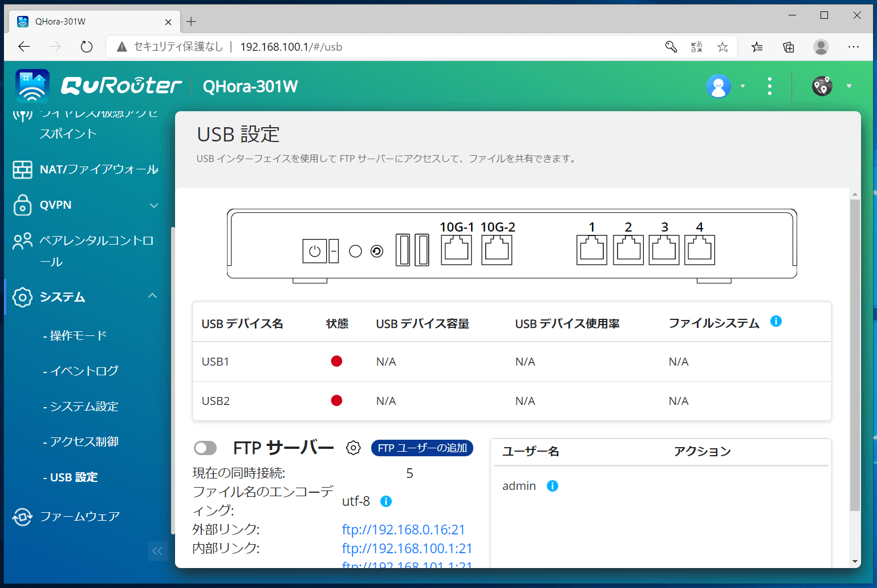Open browser collections icon
The width and height of the screenshot is (877, 588).
click(x=789, y=47)
